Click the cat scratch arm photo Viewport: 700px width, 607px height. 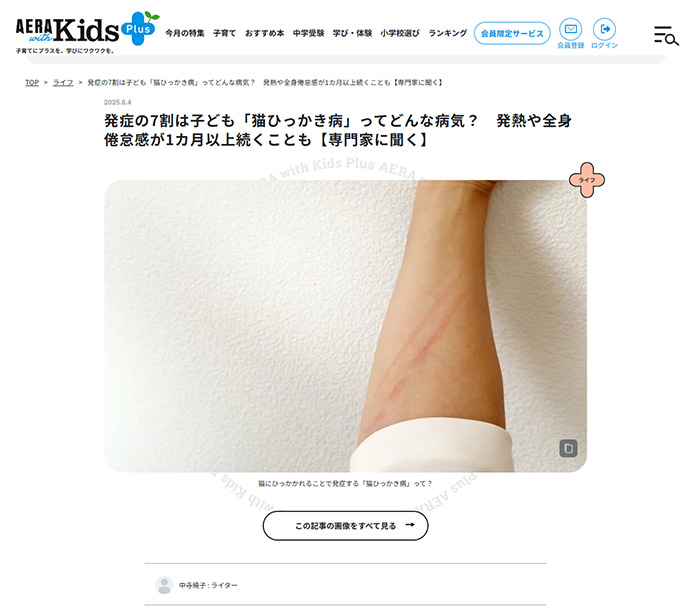(x=346, y=326)
